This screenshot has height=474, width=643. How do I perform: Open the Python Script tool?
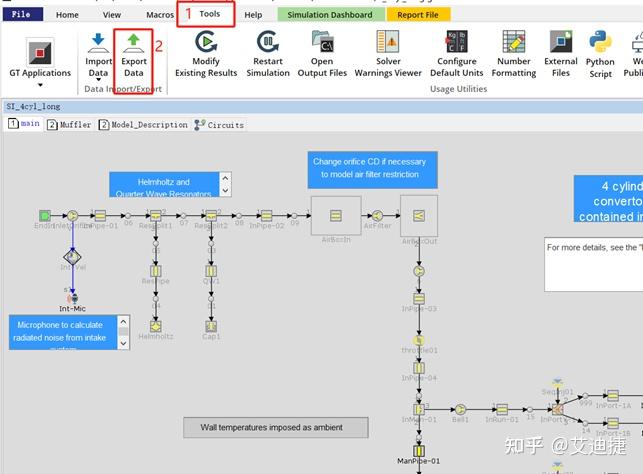click(x=600, y=42)
